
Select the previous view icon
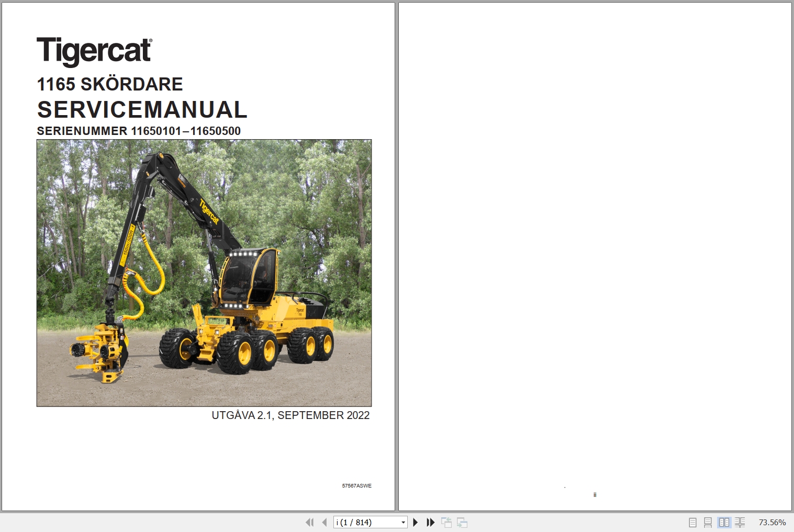pos(448,522)
